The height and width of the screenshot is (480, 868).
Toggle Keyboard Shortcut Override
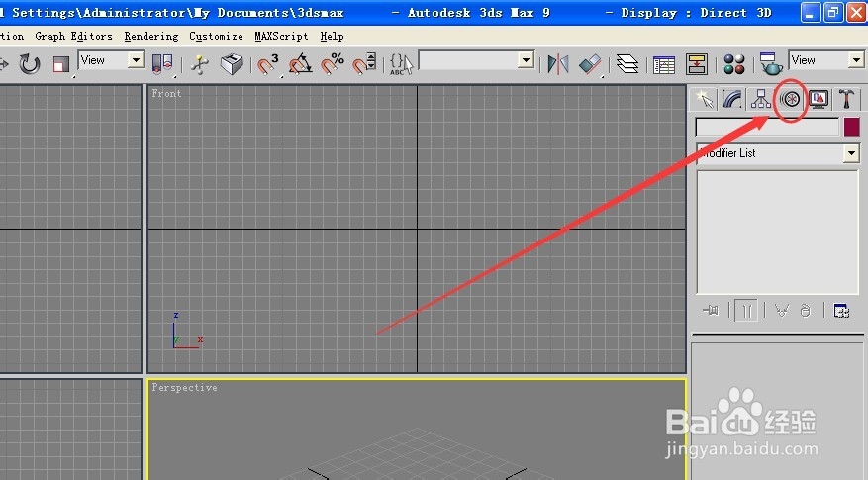pos(232,64)
